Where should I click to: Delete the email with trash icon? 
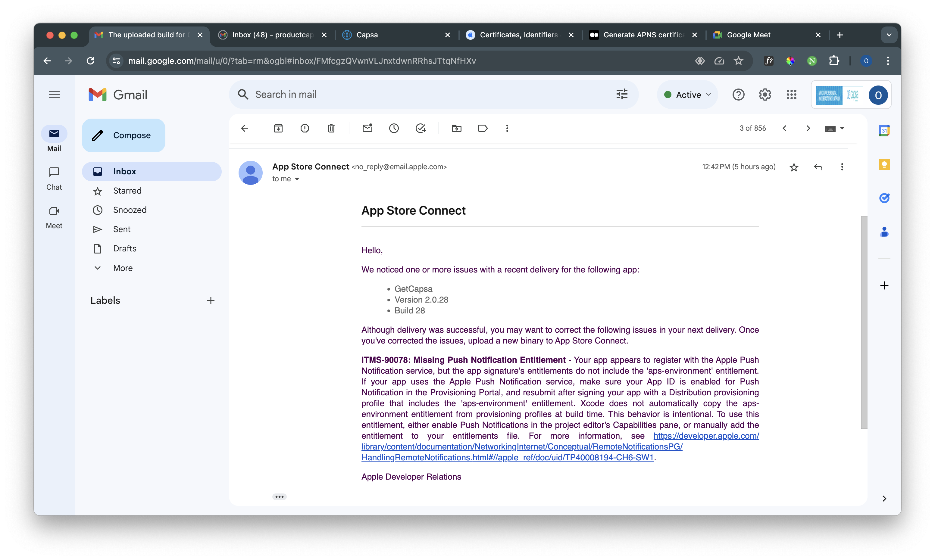click(331, 128)
